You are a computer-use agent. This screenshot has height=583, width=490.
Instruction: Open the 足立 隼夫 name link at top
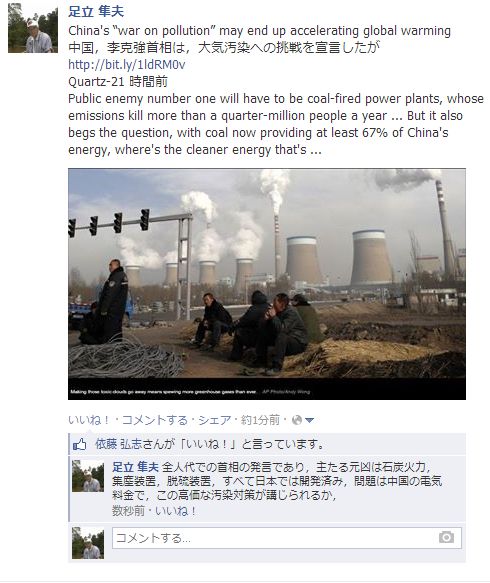point(96,12)
